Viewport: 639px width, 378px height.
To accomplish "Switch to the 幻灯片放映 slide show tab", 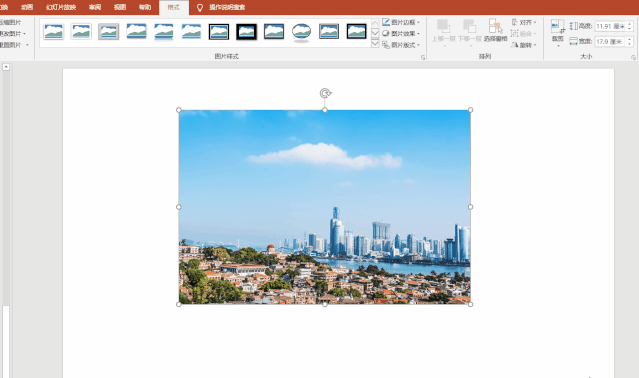I will click(x=61, y=7).
